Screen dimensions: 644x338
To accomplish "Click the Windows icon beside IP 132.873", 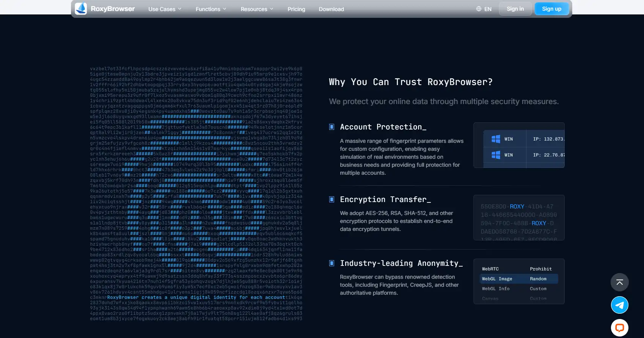I will 496,139.
